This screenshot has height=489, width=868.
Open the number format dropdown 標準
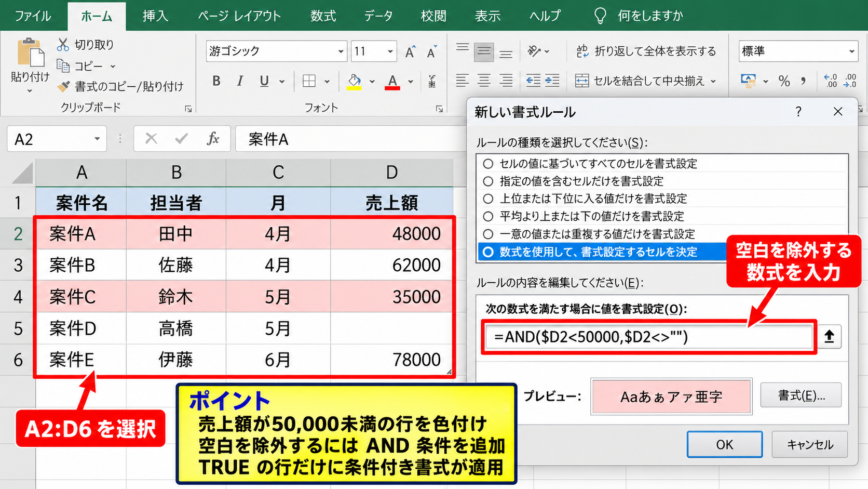click(851, 51)
